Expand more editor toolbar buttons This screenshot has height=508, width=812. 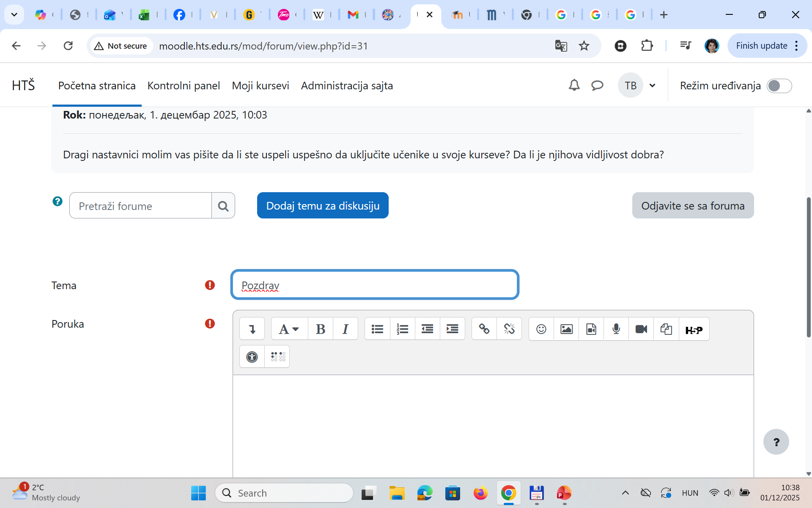point(252,329)
